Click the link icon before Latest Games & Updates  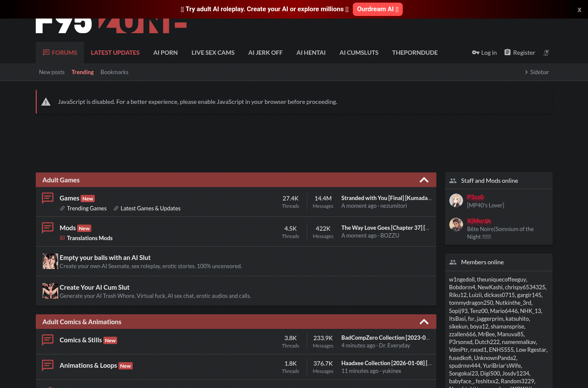116,208
